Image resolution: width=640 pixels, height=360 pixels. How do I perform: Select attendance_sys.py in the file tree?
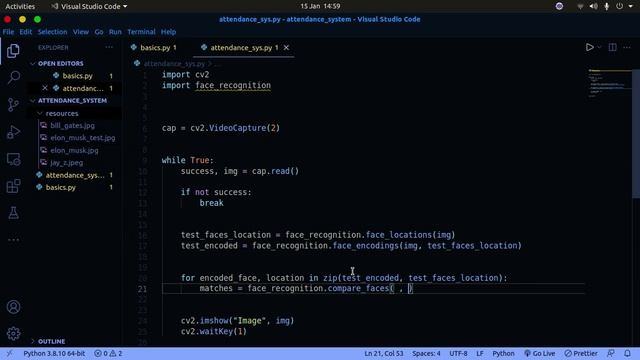click(75, 175)
